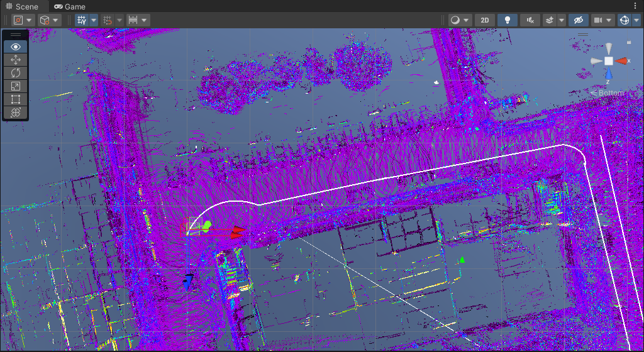644x352 pixels.
Task: Select the Transform tool
Action: tap(16, 113)
